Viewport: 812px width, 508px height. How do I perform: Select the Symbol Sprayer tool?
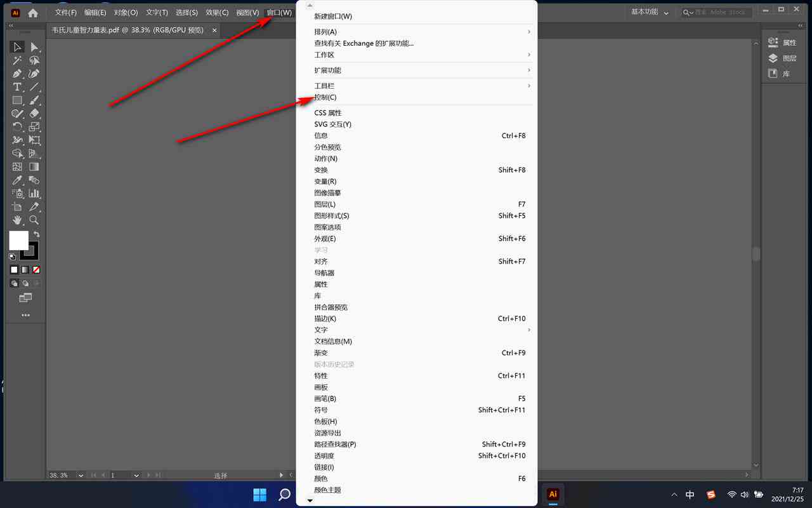pyautogui.click(x=17, y=194)
